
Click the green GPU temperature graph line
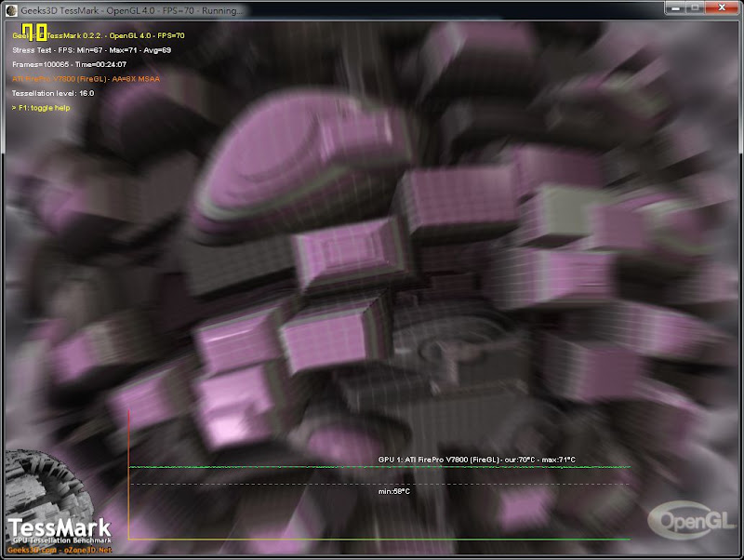(379, 467)
